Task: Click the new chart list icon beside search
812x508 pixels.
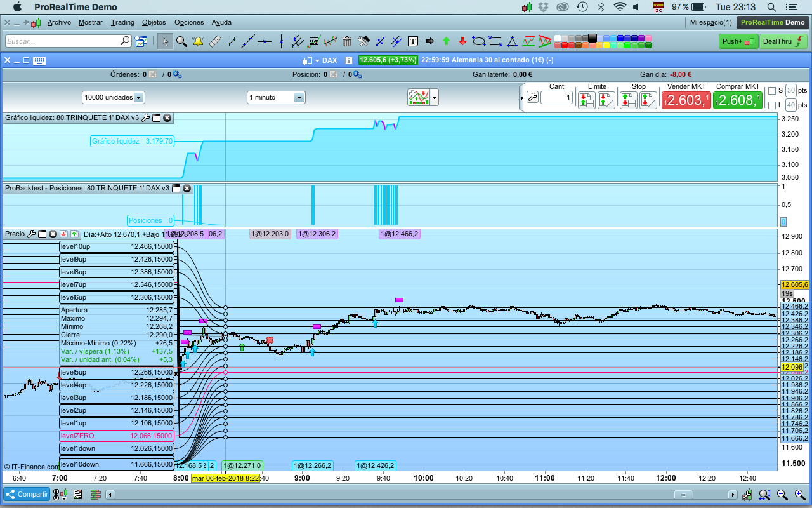Action: (x=140, y=41)
